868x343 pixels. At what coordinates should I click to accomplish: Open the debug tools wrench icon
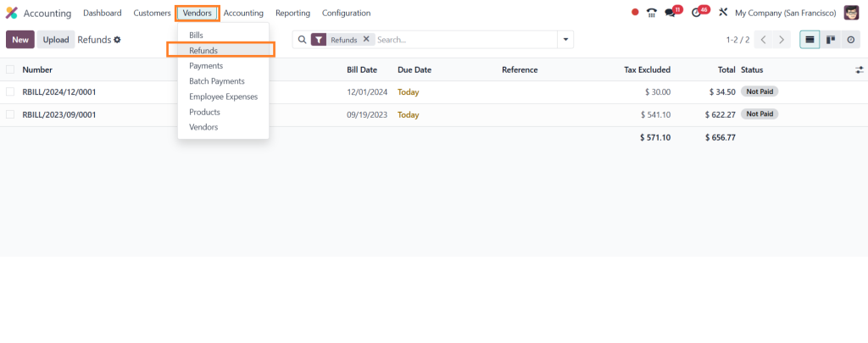pos(722,12)
